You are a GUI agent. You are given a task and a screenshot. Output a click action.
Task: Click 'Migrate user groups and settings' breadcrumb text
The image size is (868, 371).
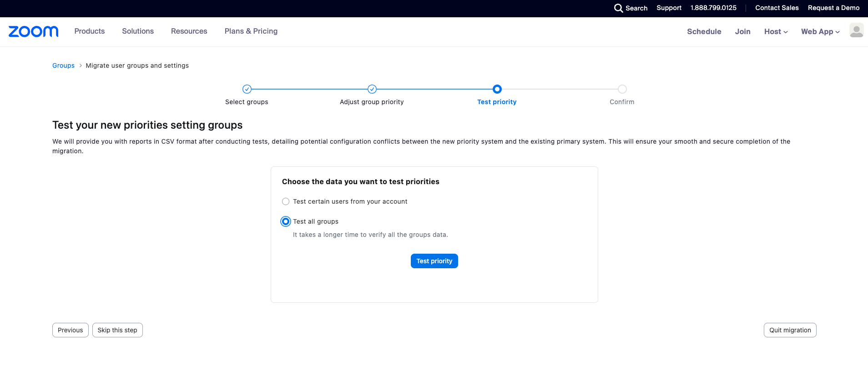137,65
